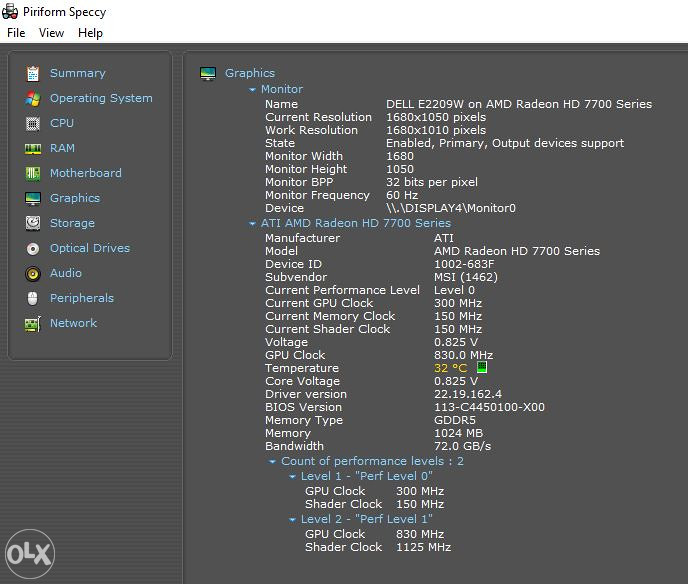Screen dimensions: 688x584
Task: Go to the Summary section
Action: tap(78, 73)
